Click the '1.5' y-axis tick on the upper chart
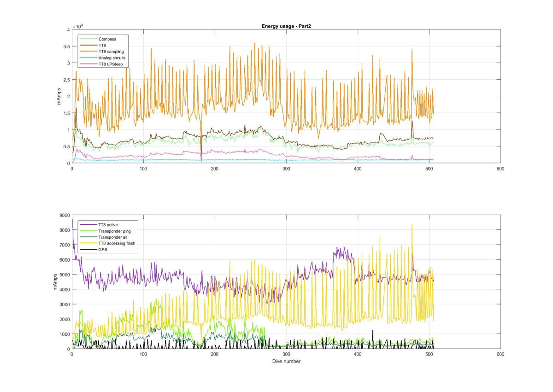This screenshot has height=392, width=553. coord(66,113)
